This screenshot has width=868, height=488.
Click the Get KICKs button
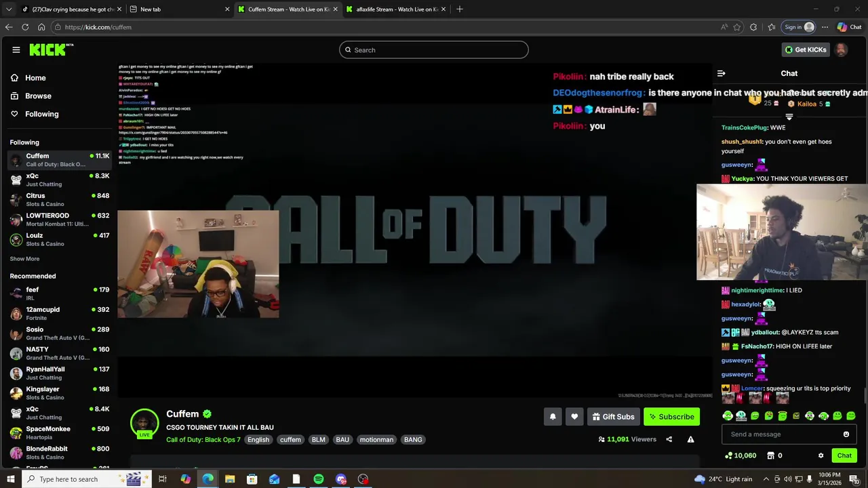[x=806, y=49]
